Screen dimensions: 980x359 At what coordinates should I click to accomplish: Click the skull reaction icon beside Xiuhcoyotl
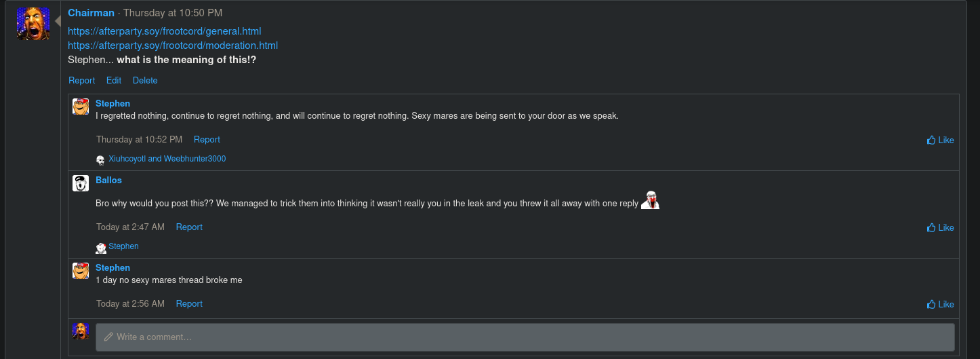(100, 159)
